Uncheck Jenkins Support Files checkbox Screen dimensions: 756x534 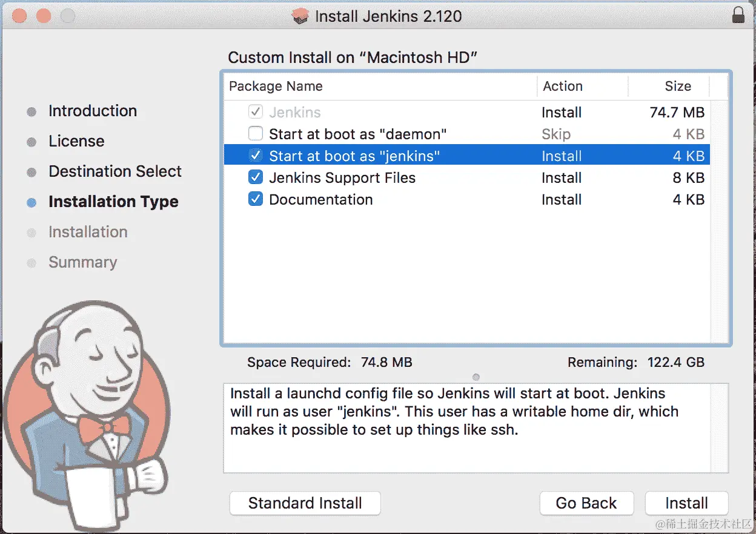tap(256, 177)
